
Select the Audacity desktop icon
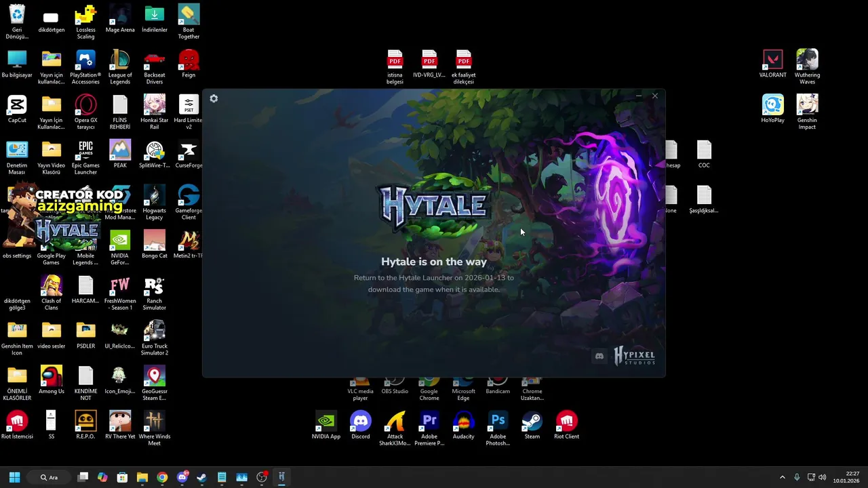coord(463,425)
